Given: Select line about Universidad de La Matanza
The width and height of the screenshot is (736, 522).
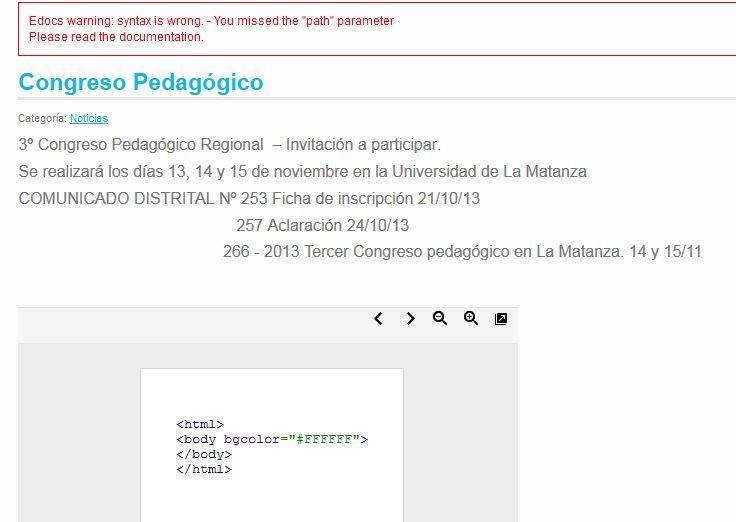Looking at the screenshot, I should click(302, 171).
